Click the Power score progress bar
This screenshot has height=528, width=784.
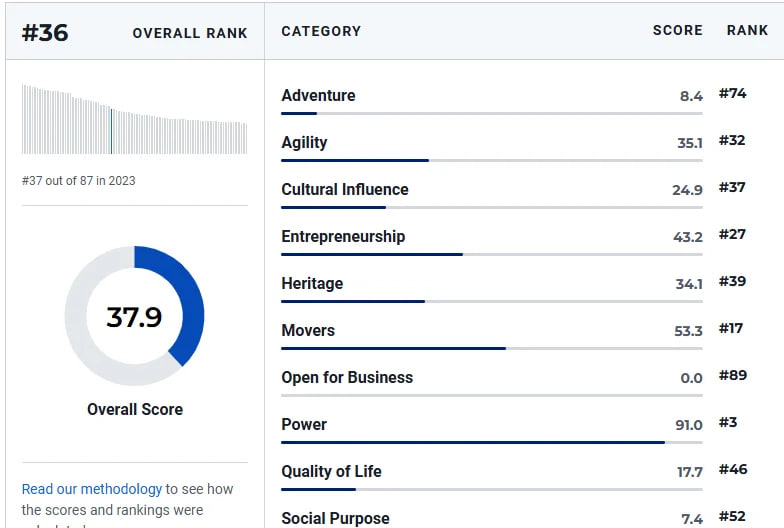tap(492, 442)
